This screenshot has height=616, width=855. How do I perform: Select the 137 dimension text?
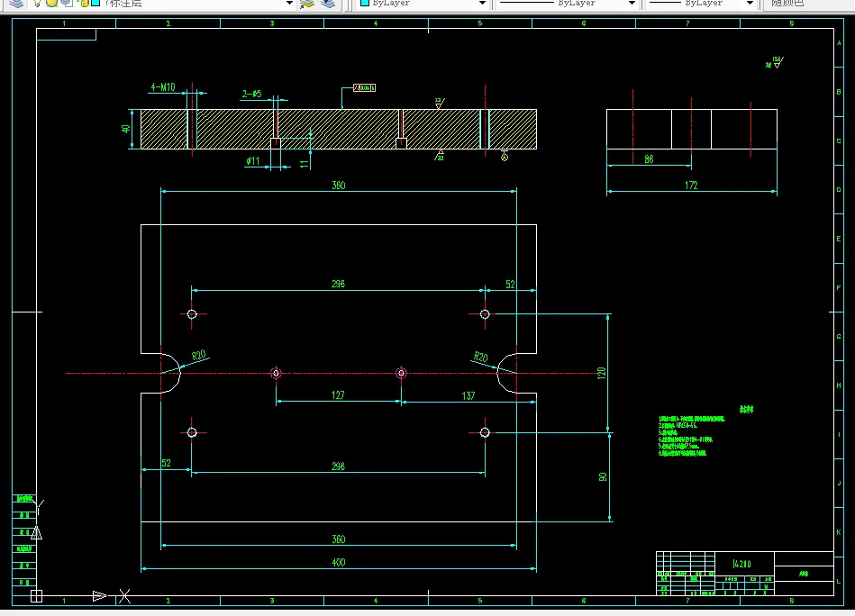[468, 395]
